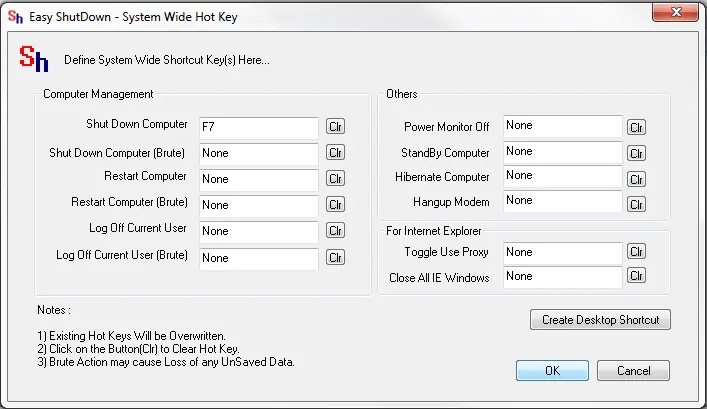Click the Toggle Use Proxy hot key field
Screen dimensions: 707x409
[x=562, y=252]
